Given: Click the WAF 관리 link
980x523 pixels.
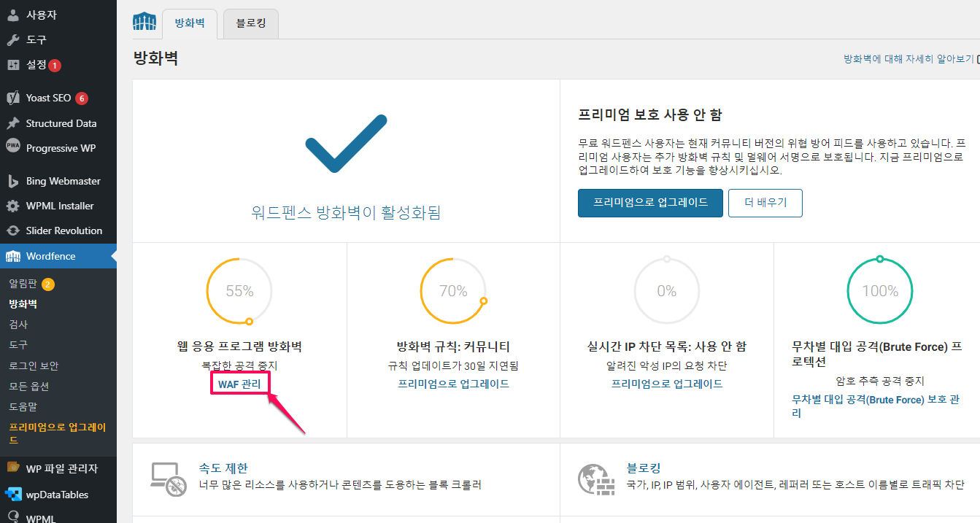Looking at the screenshot, I should click(239, 384).
